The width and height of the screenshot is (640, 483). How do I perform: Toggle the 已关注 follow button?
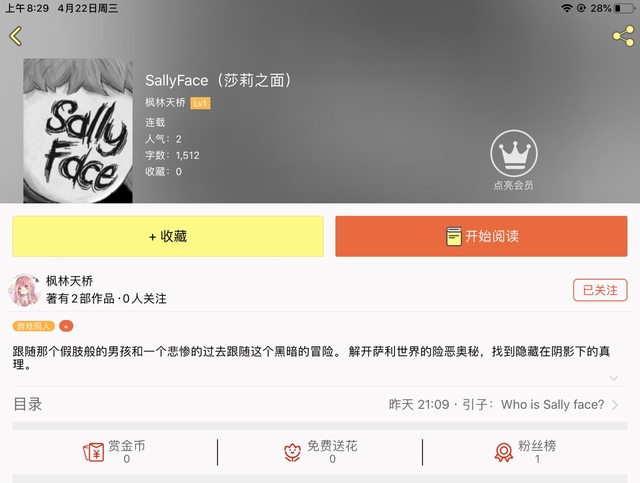tap(600, 290)
